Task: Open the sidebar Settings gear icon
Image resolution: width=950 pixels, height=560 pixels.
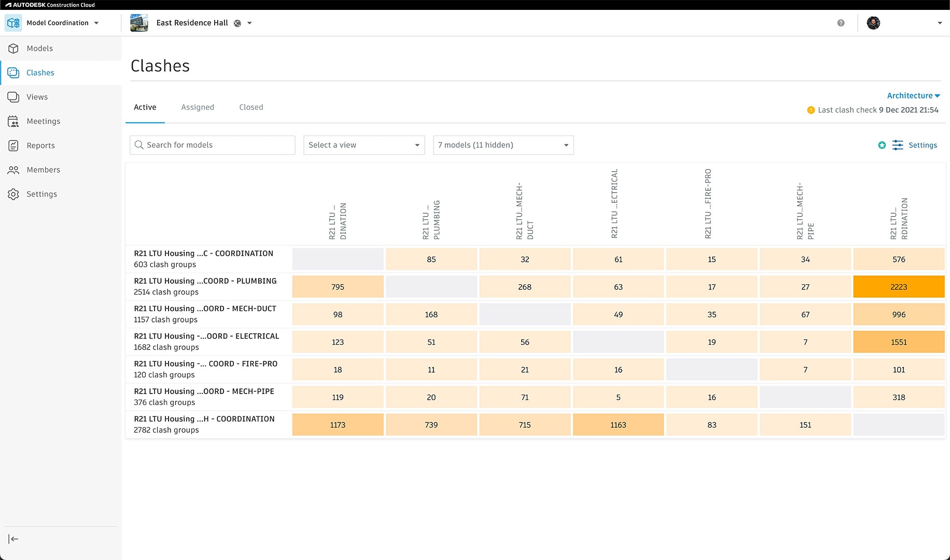Action: coord(13,194)
